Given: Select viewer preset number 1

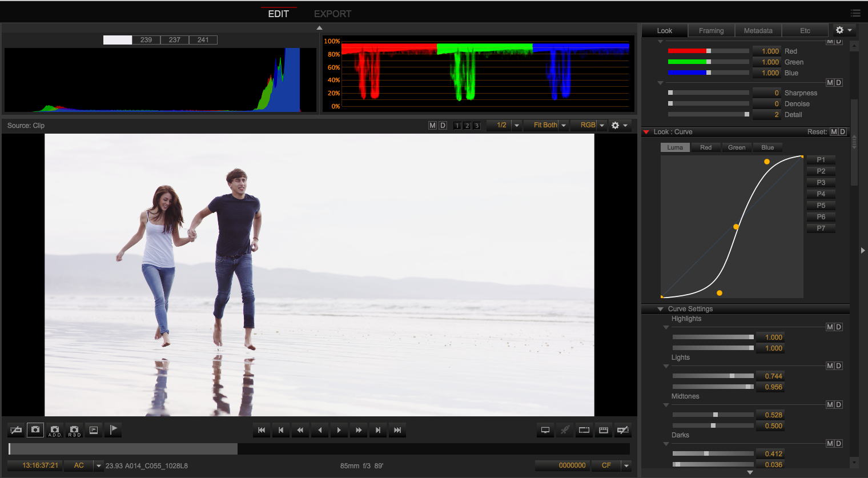Looking at the screenshot, I should [457, 126].
